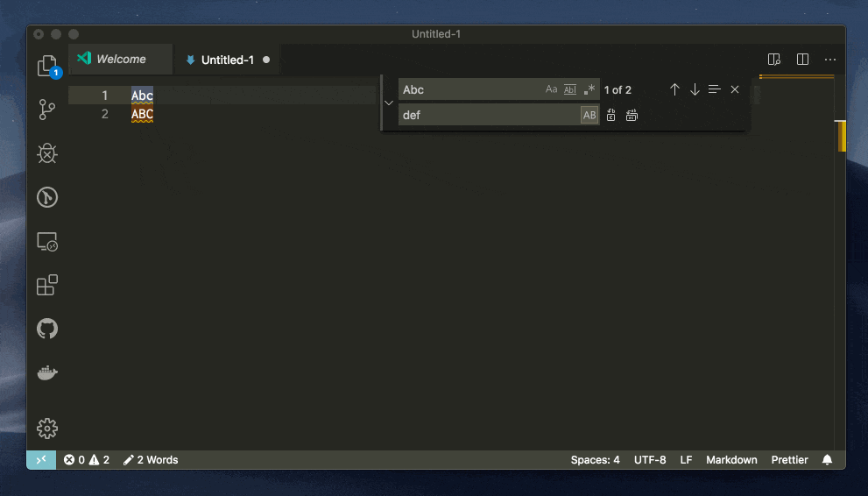Toggle Preserve Case (AB) in replace box
Viewport: 868px width, 496px height.
pos(589,115)
